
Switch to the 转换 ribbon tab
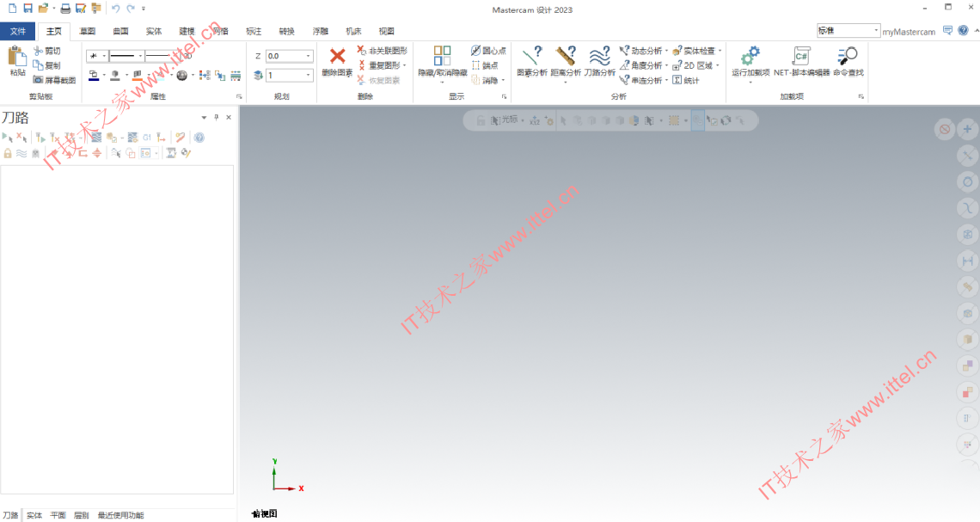tap(287, 31)
